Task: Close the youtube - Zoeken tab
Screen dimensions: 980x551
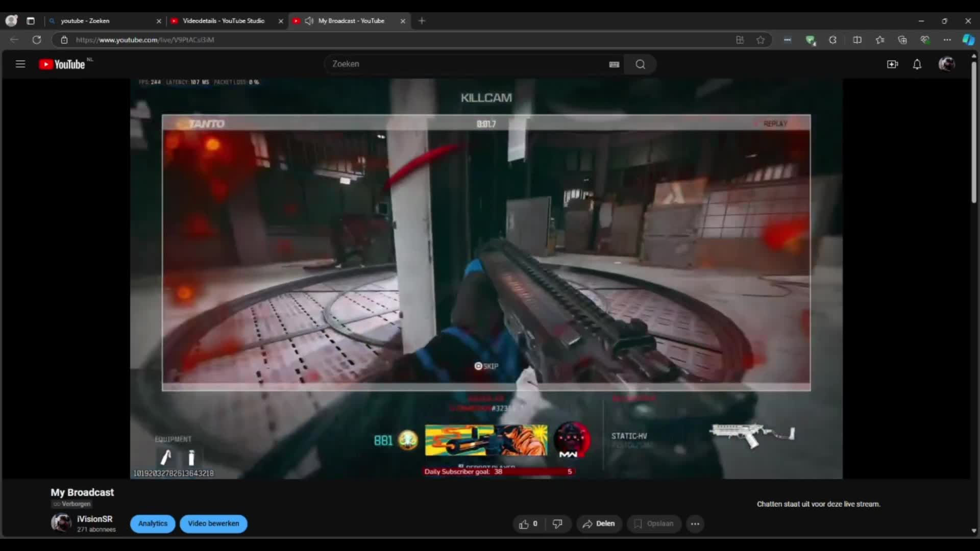Action: [x=159, y=21]
